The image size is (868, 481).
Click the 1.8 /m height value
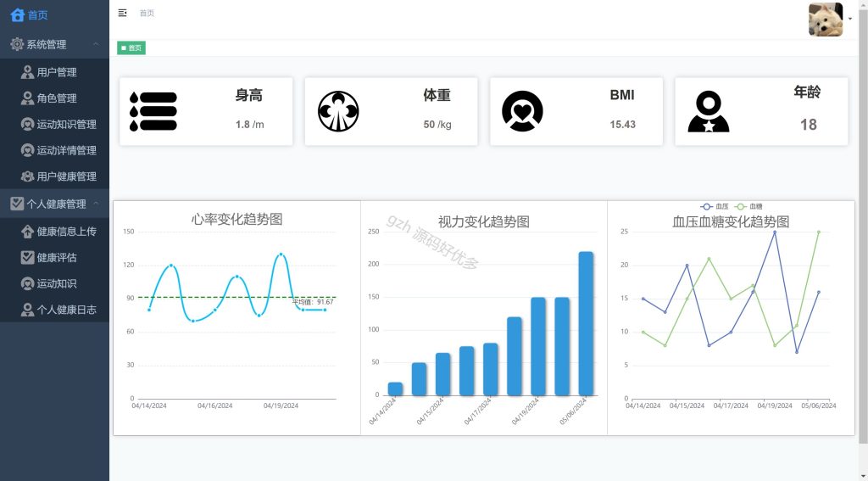[250, 125]
